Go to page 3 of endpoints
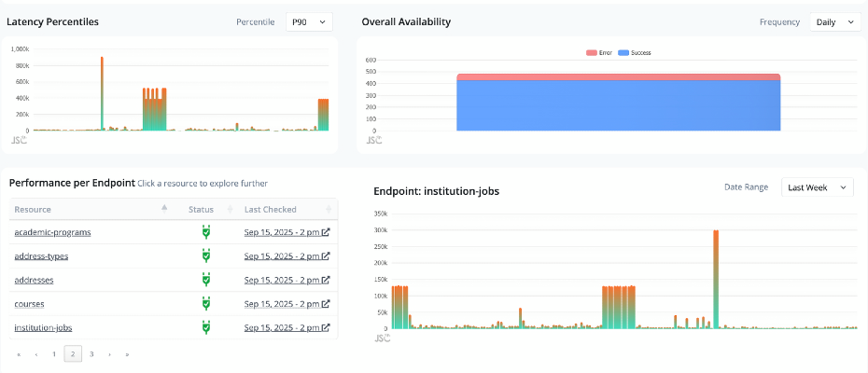This screenshot has width=868, height=373. pos(91,354)
